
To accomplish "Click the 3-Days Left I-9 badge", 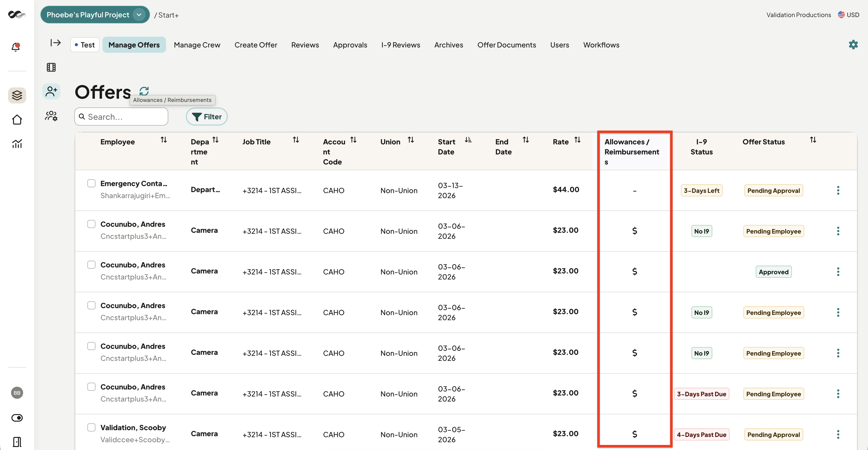I will pyautogui.click(x=701, y=190).
